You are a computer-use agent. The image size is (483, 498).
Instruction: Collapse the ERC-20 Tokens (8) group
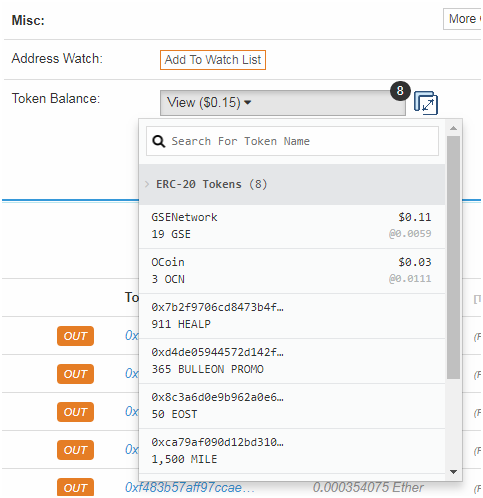coord(292,184)
